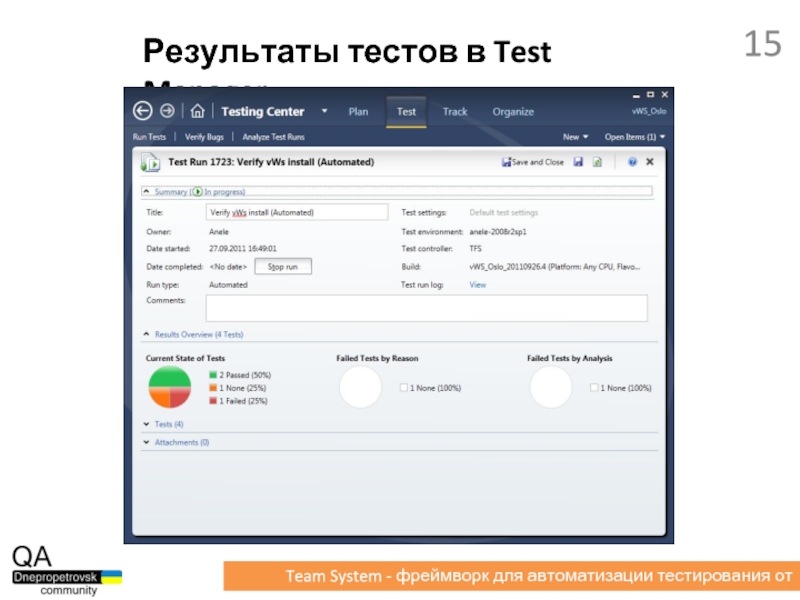Minimize the Test Manager window
Image resolution: width=800 pixels, height=600 pixels.
tap(636, 95)
